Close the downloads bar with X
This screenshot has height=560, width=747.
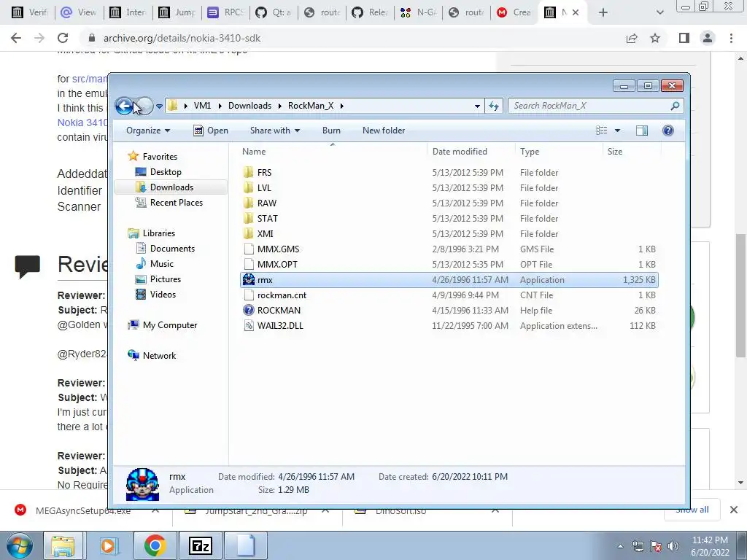(x=734, y=510)
